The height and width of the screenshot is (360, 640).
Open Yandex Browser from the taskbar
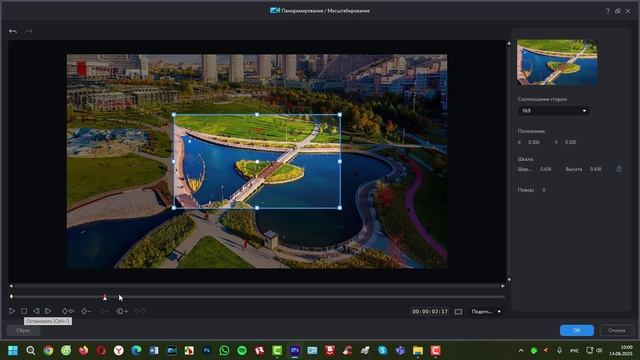pyautogui.click(x=119, y=351)
